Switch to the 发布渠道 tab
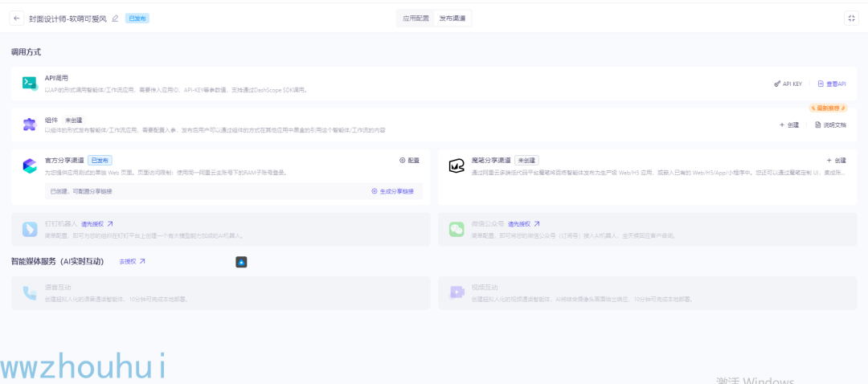Screen dimensions: 868x384 [x=452, y=18]
